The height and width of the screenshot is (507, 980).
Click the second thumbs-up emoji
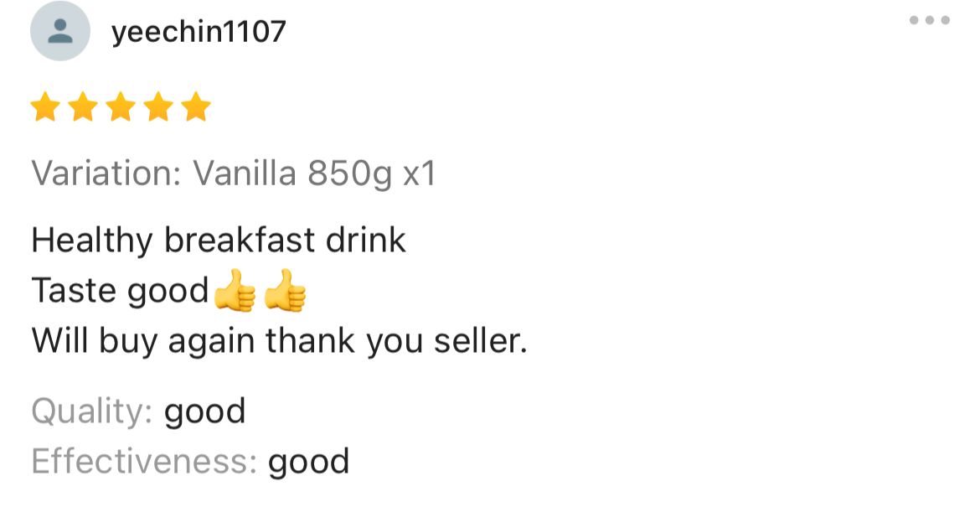tap(285, 291)
